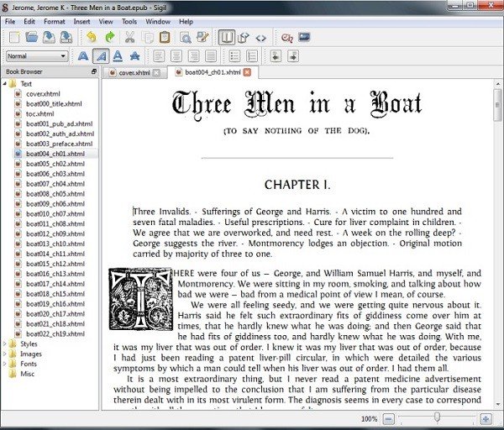This screenshot has width=504, height=430.
Task: Click the zoom in plus button
Action: [486, 419]
